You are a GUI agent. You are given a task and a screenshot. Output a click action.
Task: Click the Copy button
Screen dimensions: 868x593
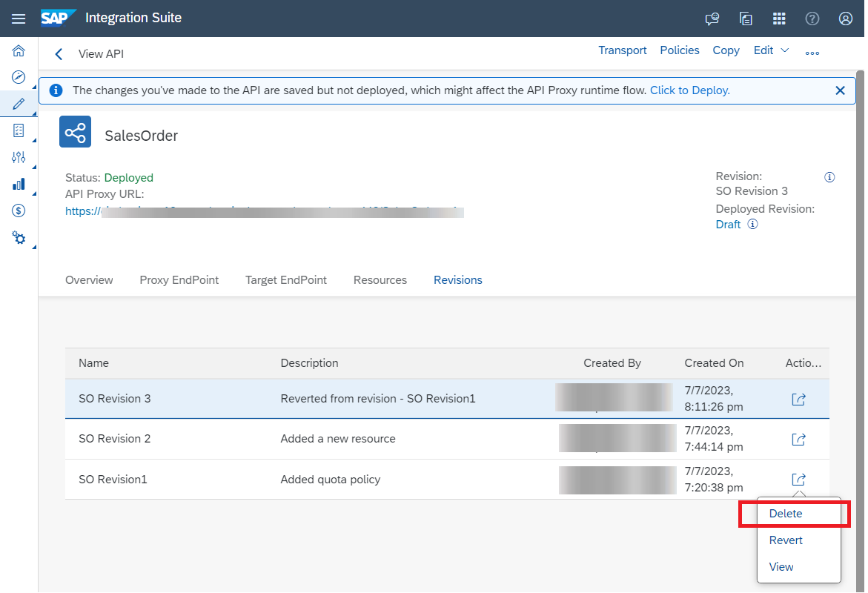(x=726, y=50)
